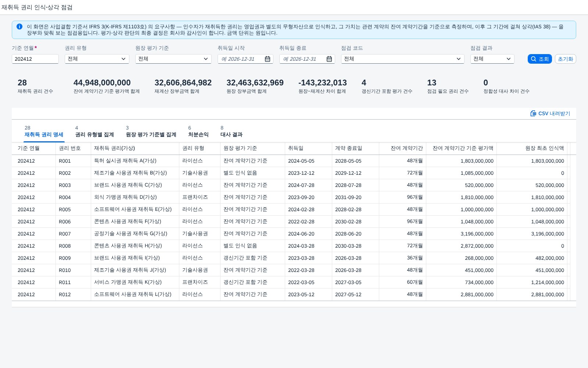Select the 처분손익 tab

pos(198,132)
